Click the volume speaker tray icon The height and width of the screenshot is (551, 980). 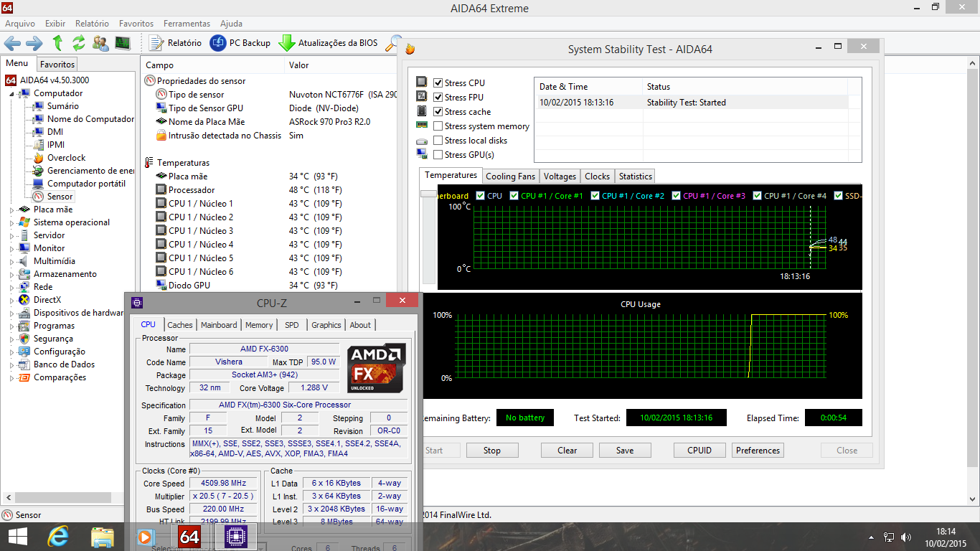[x=907, y=537]
